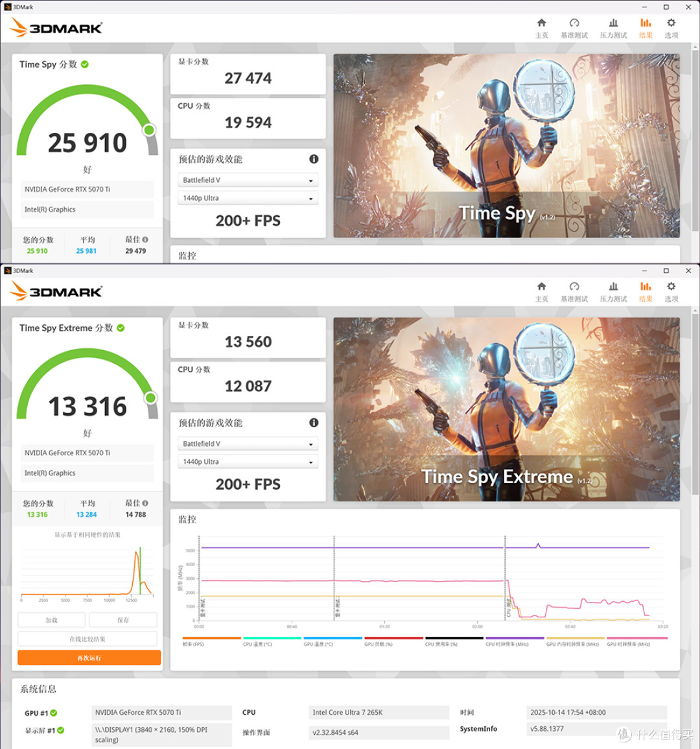This screenshot has width=700, height=749.
Task: Open 基准测试 benchmarks in the Time Spy window
Action: click(574, 28)
